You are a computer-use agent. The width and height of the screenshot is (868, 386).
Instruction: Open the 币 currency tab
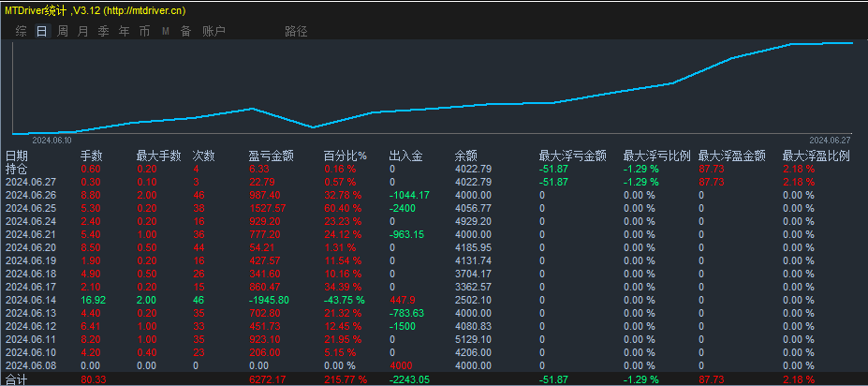(x=144, y=32)
